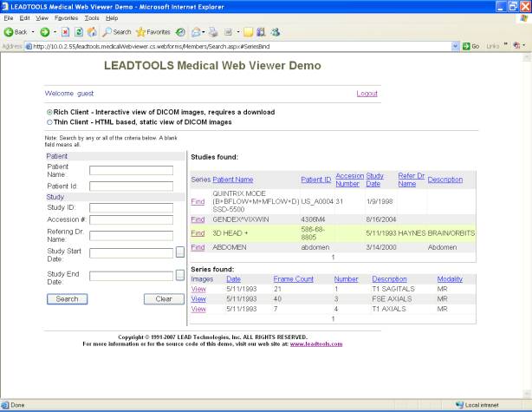Click the Stop page loading icon
This screenshot has height=412, width=532.
[65, 32]
